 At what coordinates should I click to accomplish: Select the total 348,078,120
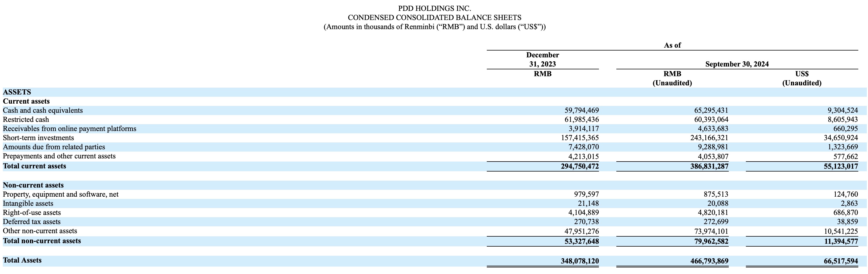[580, 261]
